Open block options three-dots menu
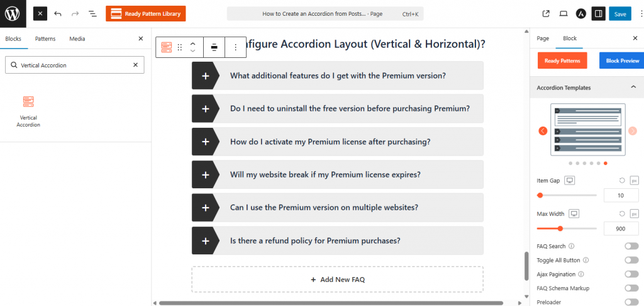 tap(236, 47)
